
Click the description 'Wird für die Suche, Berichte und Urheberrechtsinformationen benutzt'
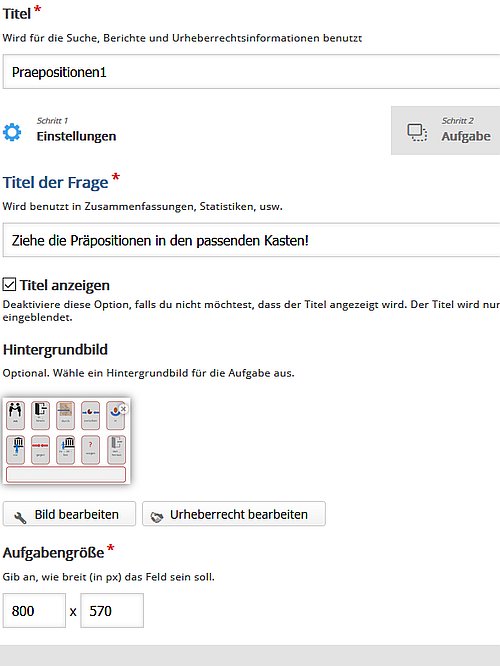coord(182,38)
